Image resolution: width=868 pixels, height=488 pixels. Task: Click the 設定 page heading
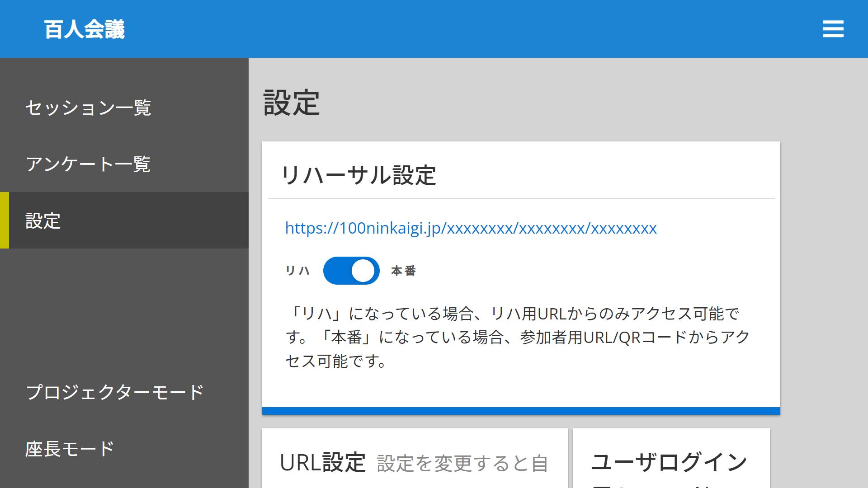click(292, 103)
